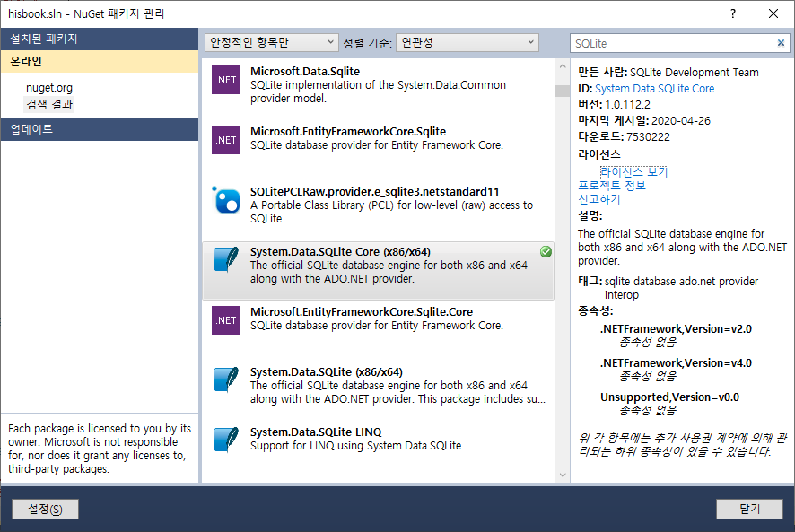795x532 pixels.
Task: Click the download count 7530222
Action: (648, 137)
